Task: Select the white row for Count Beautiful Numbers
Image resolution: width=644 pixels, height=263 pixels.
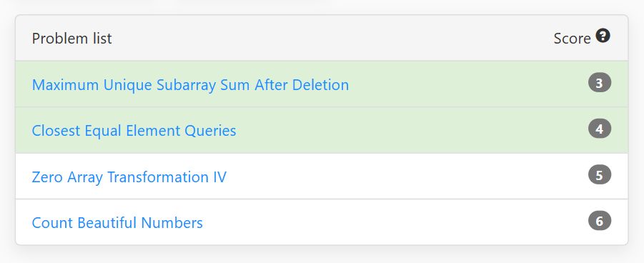Action: pyautogui.click(x=322, y=222)
